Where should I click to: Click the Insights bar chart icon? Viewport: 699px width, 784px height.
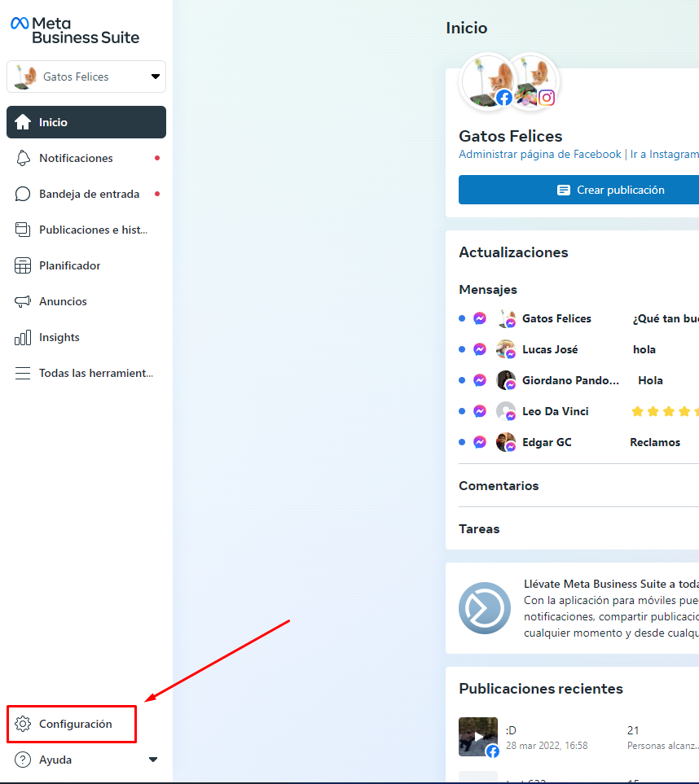coord(23,338)
